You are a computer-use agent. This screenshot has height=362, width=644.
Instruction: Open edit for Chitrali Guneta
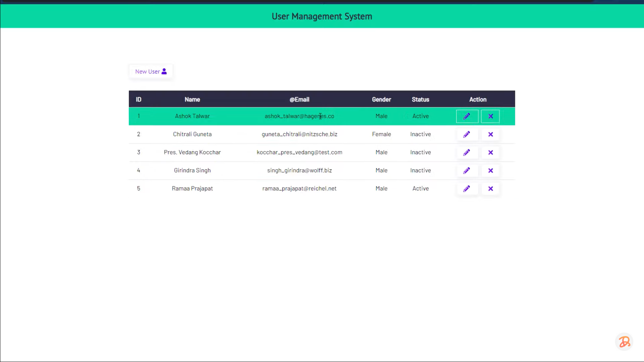point(467,134)
